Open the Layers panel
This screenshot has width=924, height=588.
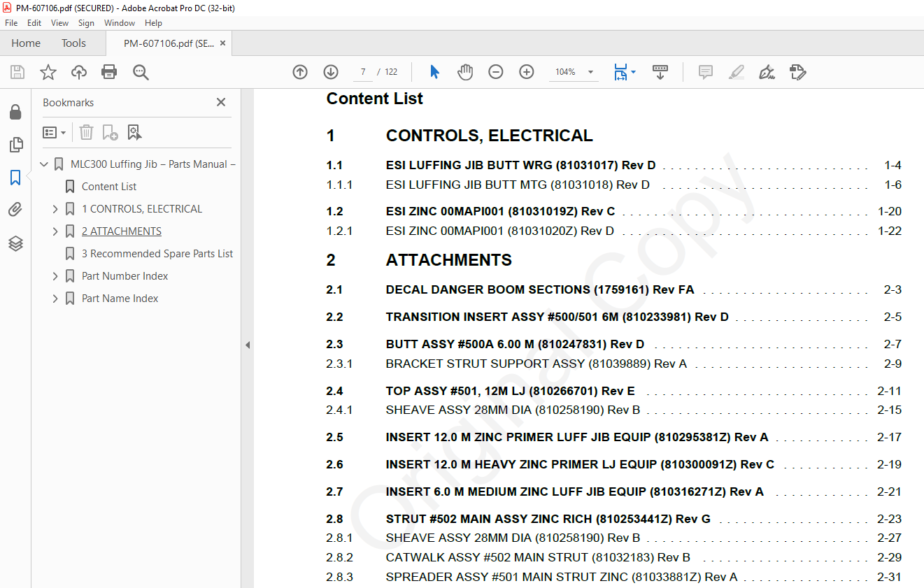point(15,243)
